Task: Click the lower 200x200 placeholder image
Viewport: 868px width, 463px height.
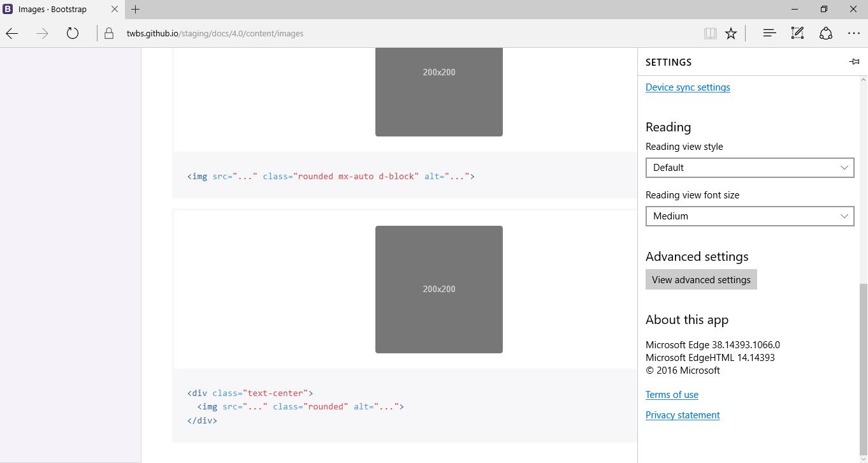Action: [439, 290]
